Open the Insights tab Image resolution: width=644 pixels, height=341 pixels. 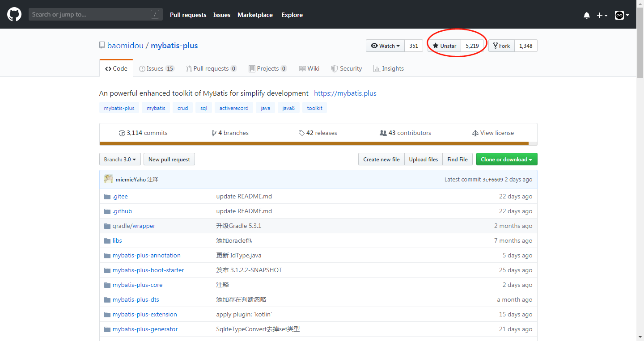(x=388, y=69)
